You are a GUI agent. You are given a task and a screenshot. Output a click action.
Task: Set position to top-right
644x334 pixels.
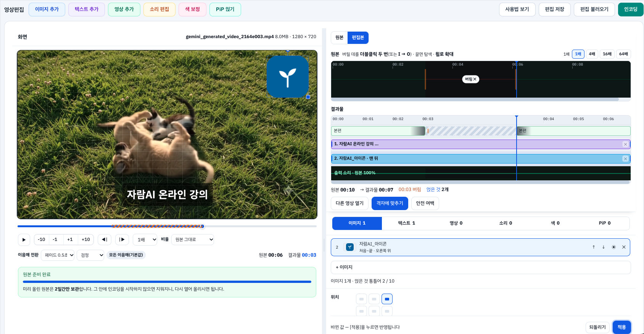[x=387, y=299]
